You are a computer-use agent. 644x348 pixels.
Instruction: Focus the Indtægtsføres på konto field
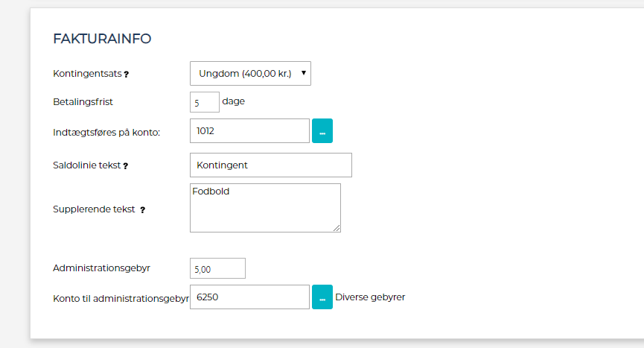coord(249,130)
